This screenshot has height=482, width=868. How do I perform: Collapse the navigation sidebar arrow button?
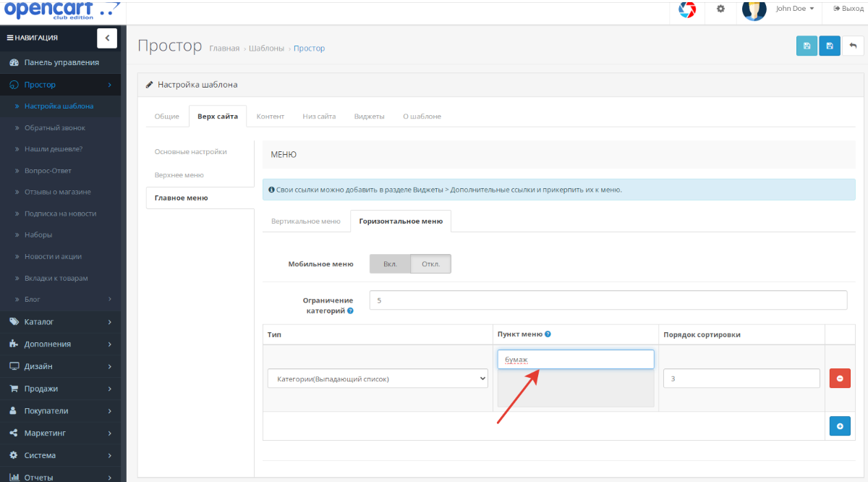pos(107,38)
